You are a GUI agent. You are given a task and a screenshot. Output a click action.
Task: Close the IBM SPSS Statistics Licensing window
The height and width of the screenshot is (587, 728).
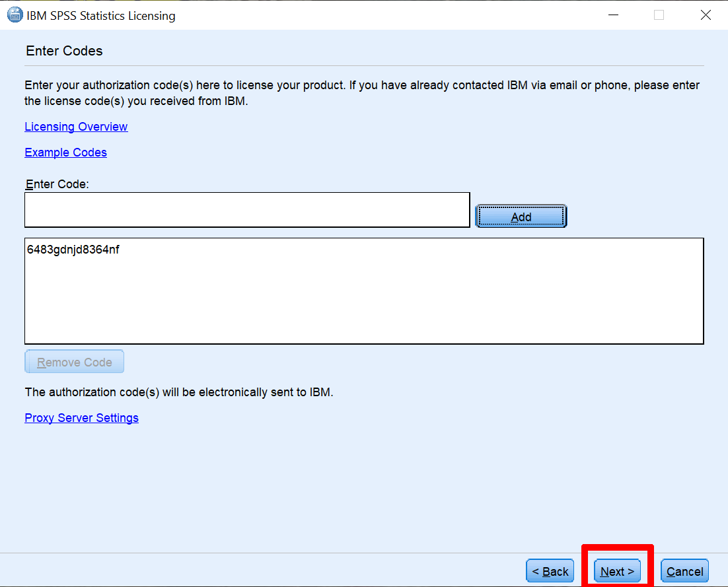pos(706,15)
